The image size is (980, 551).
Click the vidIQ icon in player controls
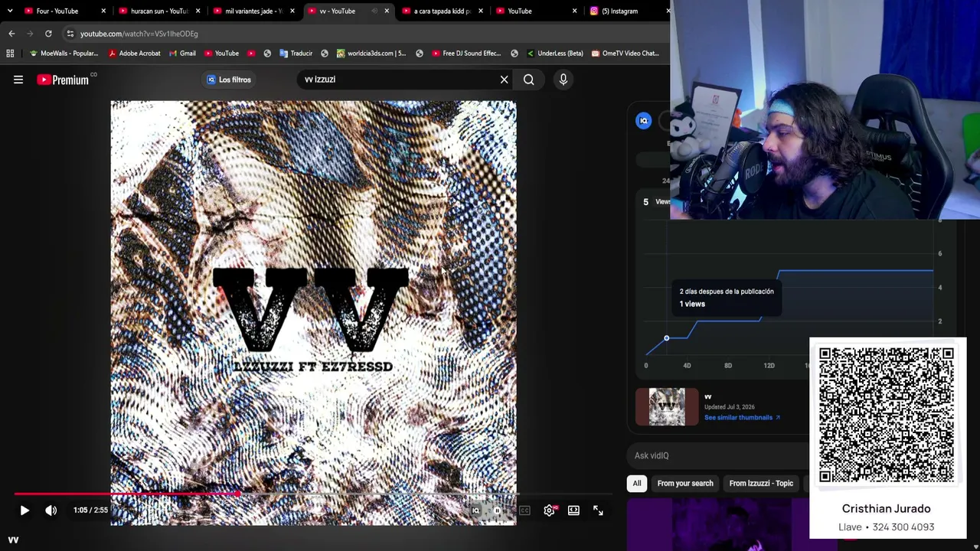point(475,510)
